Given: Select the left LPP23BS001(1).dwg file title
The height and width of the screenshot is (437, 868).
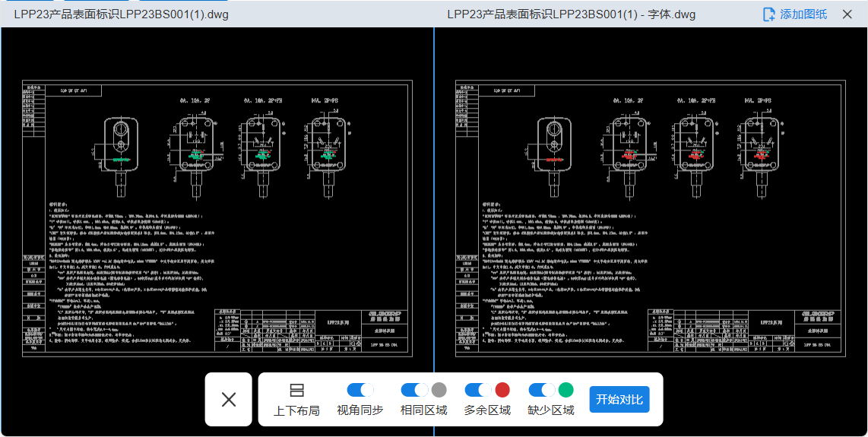Looking at the screenshot, I should point(122,14).
